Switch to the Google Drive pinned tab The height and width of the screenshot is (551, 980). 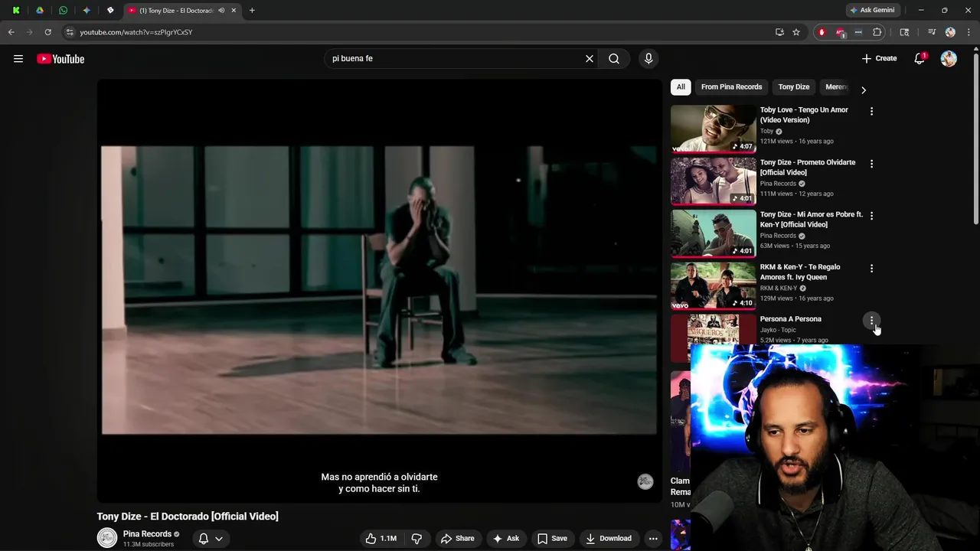40,11
